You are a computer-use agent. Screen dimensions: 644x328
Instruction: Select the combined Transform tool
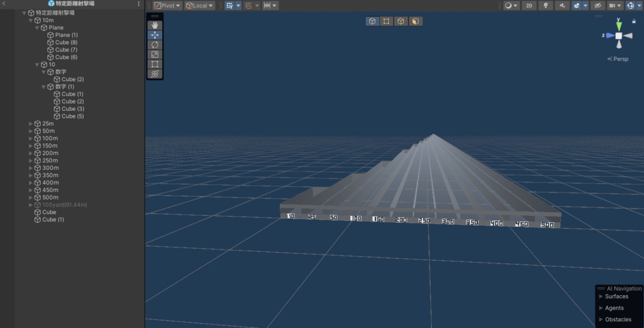pos(155,74)
